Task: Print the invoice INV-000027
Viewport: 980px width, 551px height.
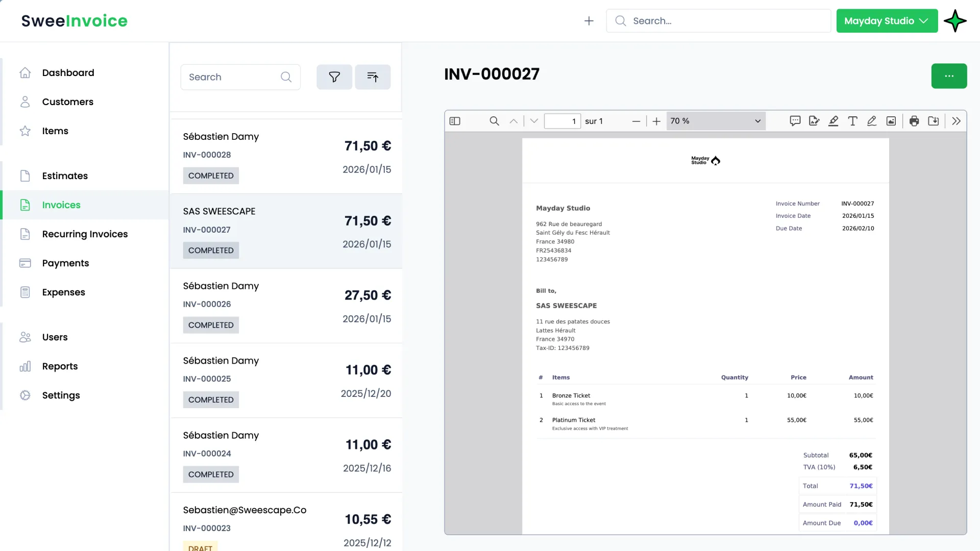Action: (x=914, y=121)
